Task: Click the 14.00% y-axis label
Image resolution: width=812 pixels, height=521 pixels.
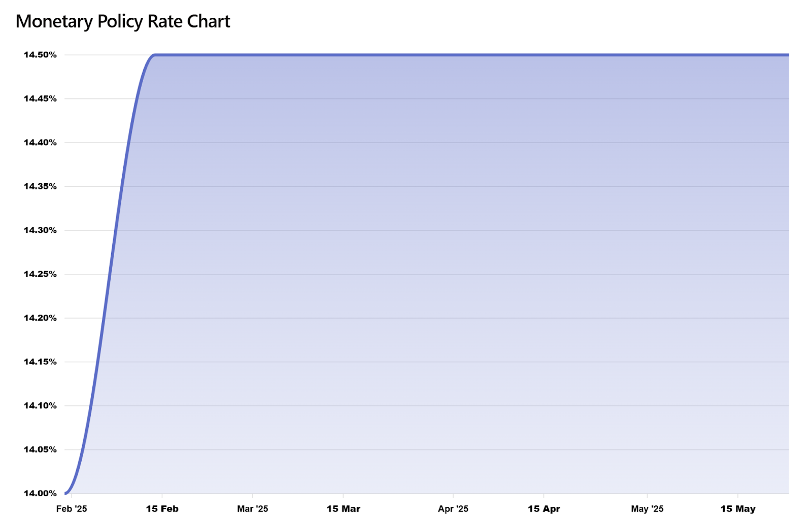Action: click(40, 493)
